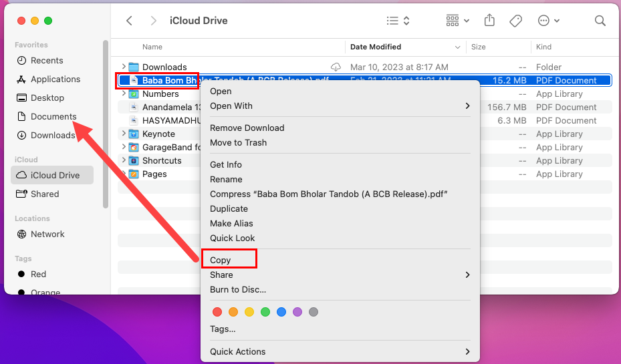Screen dimensions: 621x364
Task: Expand the Shortcuts folder row
Action: [x=124, y=160]
